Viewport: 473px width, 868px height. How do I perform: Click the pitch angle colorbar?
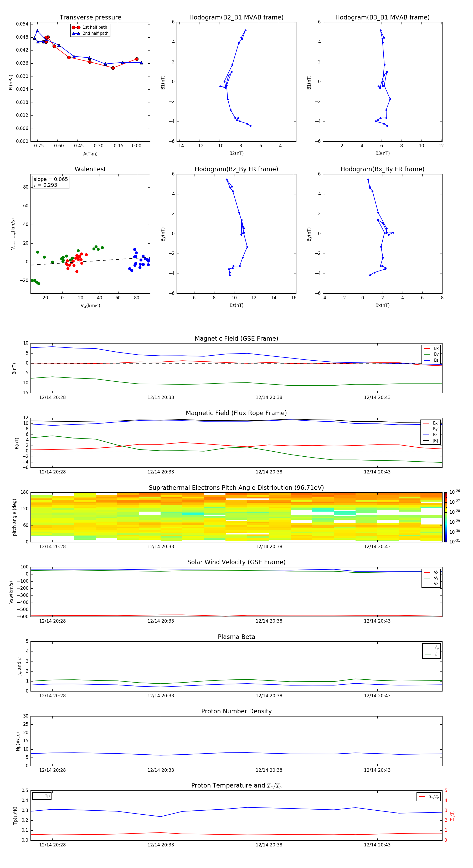tap(445, 517)
